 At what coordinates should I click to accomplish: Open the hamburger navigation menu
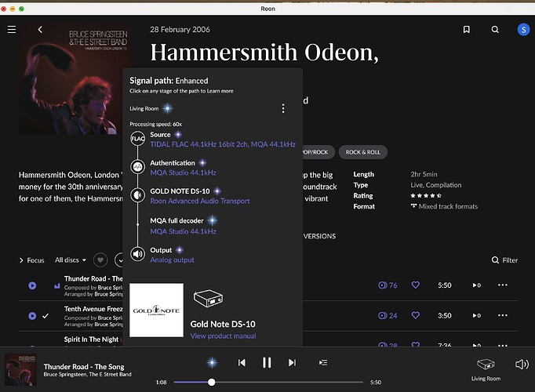[12, 30]
